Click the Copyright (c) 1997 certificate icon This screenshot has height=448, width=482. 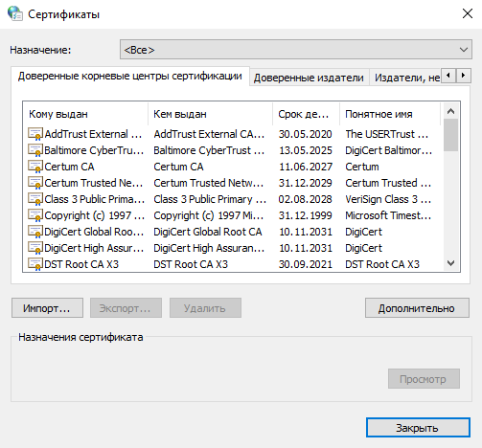(x=35, y=215)
